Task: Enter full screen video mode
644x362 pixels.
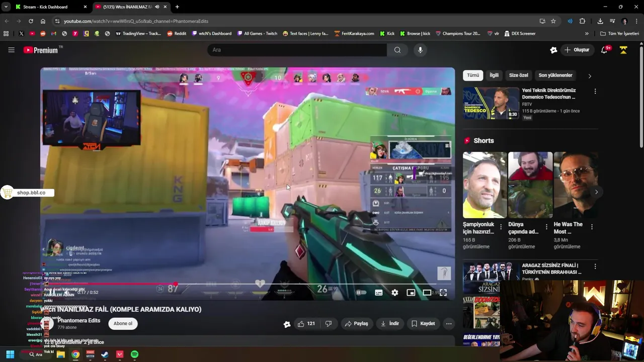Action: (x=443, y=293)
